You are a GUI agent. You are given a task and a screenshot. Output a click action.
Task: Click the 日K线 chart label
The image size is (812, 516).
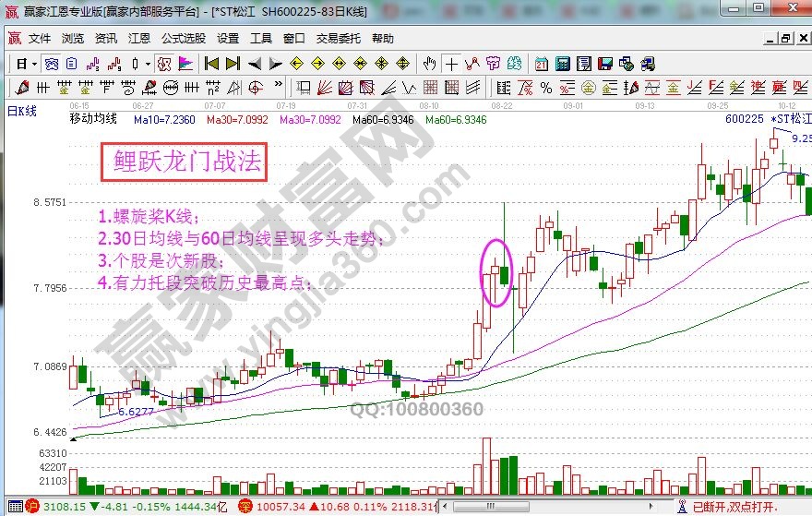pyautogui.click(x=22, y=111)
